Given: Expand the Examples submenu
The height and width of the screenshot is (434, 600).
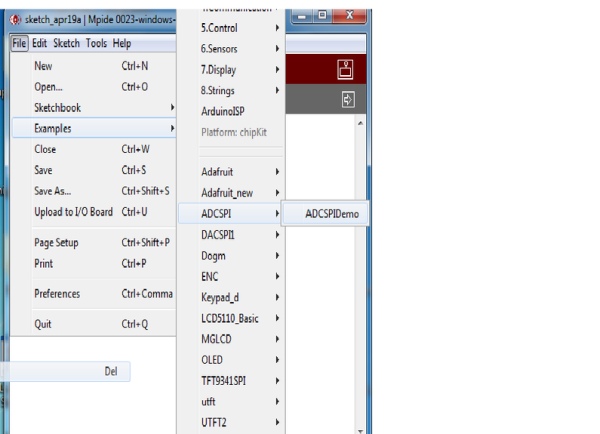Looking at the screenshot, I should click(94, 128).
